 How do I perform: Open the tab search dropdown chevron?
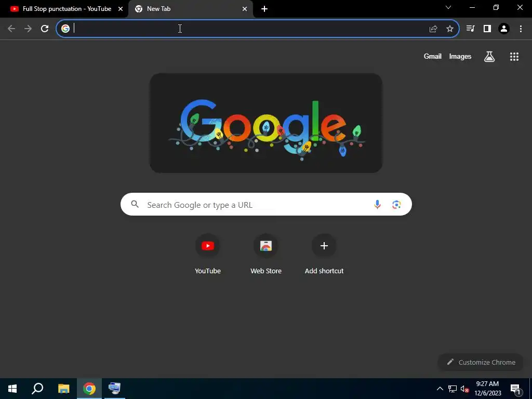448,7
